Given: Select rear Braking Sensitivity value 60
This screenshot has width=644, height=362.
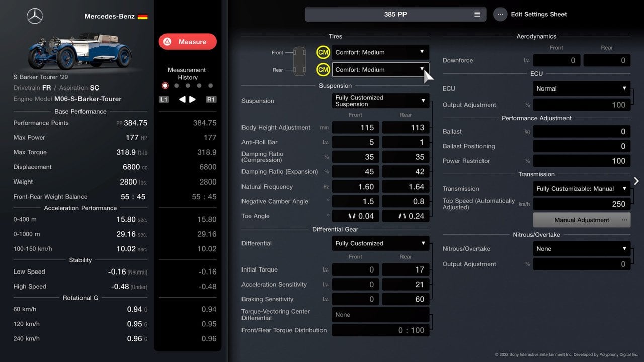Looking at the screenshot, I should click(406, 299).
